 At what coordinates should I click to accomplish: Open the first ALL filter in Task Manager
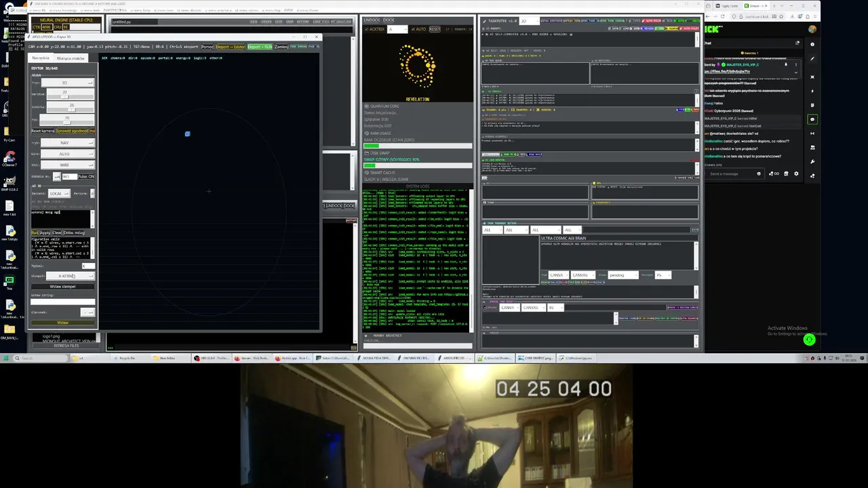point(492,230)
